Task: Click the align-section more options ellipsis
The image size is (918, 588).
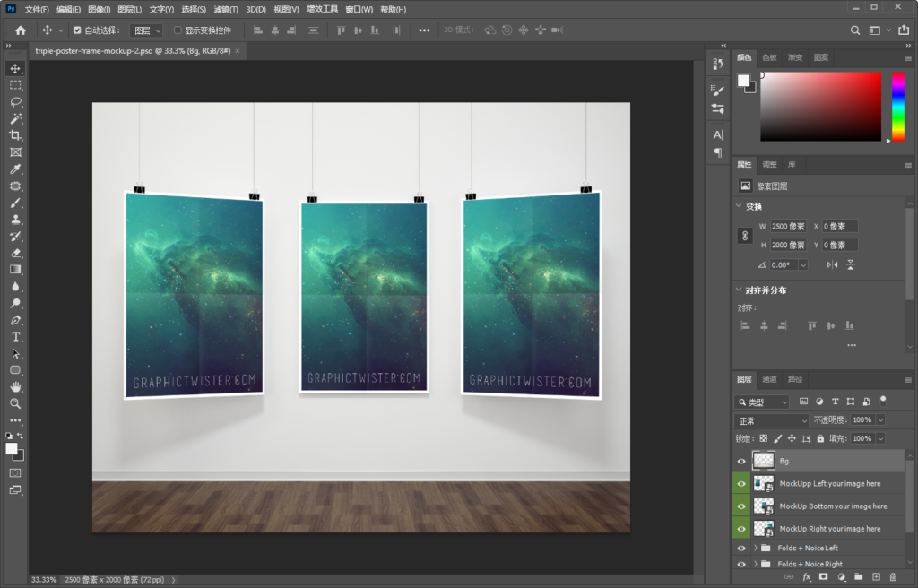Action: click(x=852, y=345)
